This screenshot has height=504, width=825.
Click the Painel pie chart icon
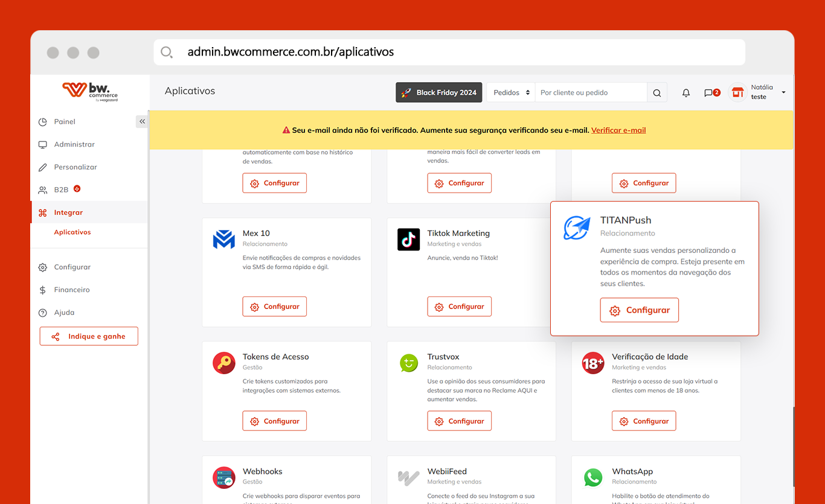coord(42,122)
